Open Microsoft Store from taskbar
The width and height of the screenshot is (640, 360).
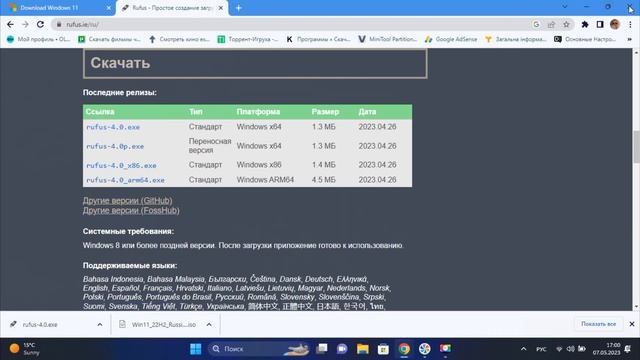point(383,349)
